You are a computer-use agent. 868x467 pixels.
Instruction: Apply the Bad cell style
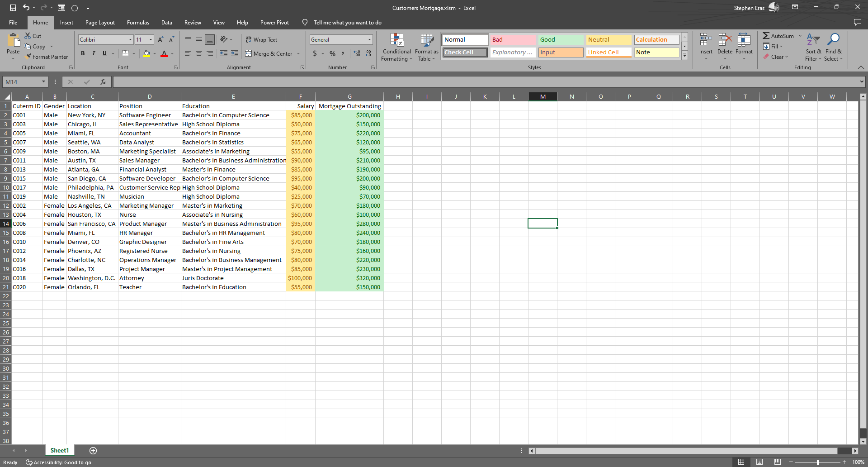513,40
